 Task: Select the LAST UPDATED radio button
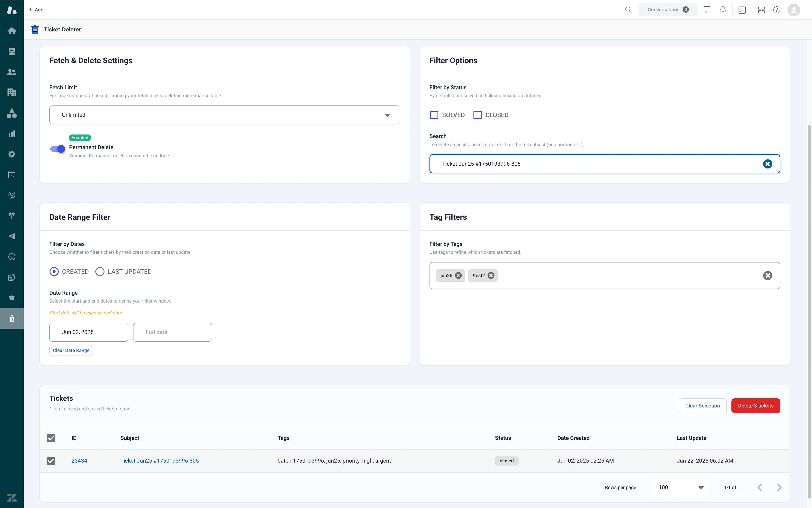pos(100,271)
